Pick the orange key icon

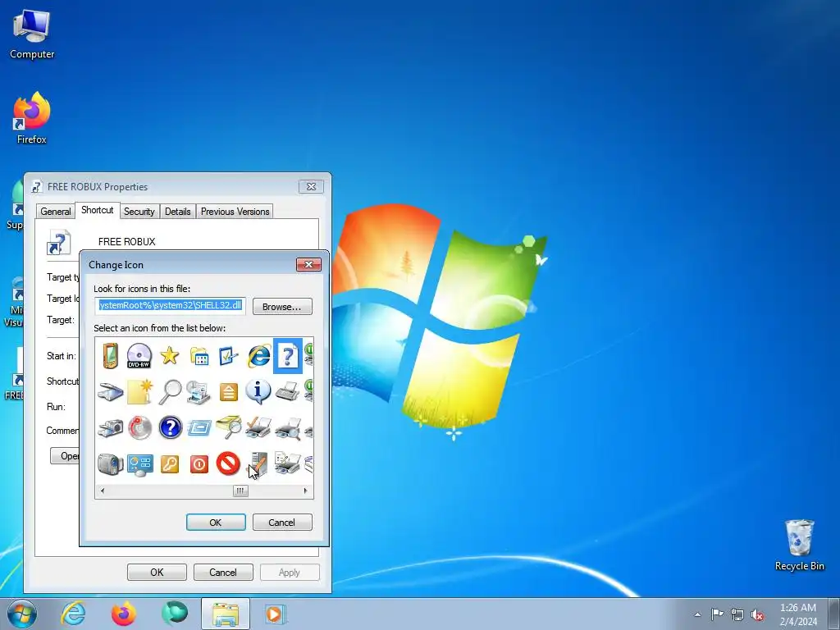(x=170, y=464)
